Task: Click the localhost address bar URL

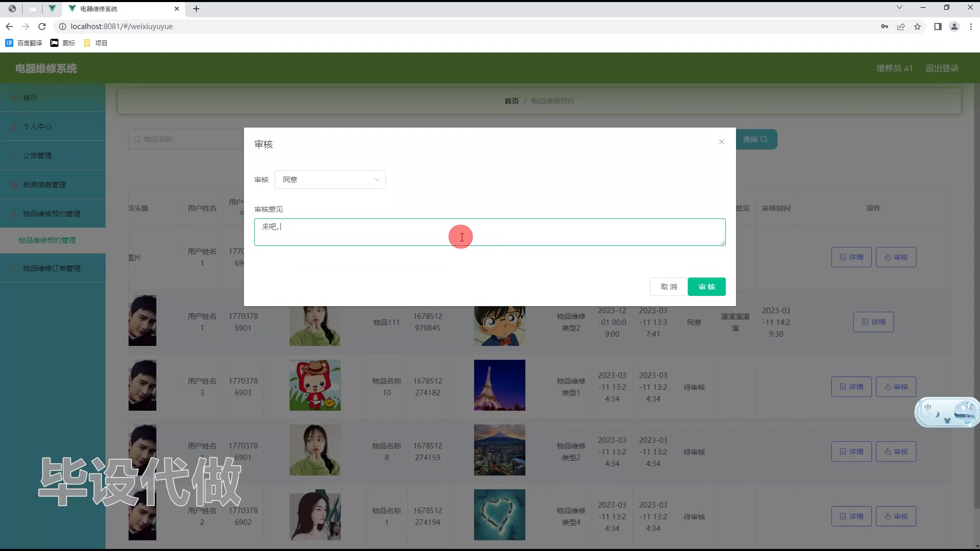Action: (x=121, y=27)
